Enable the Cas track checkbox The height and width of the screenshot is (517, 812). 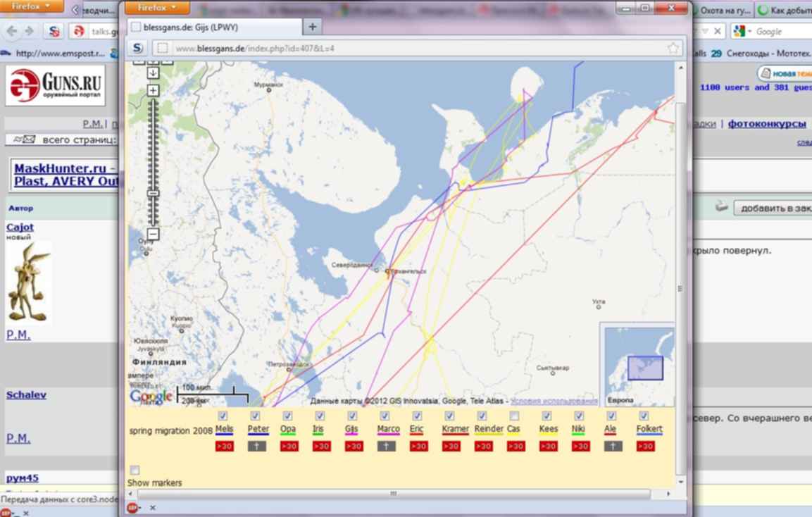click(514, 416)
